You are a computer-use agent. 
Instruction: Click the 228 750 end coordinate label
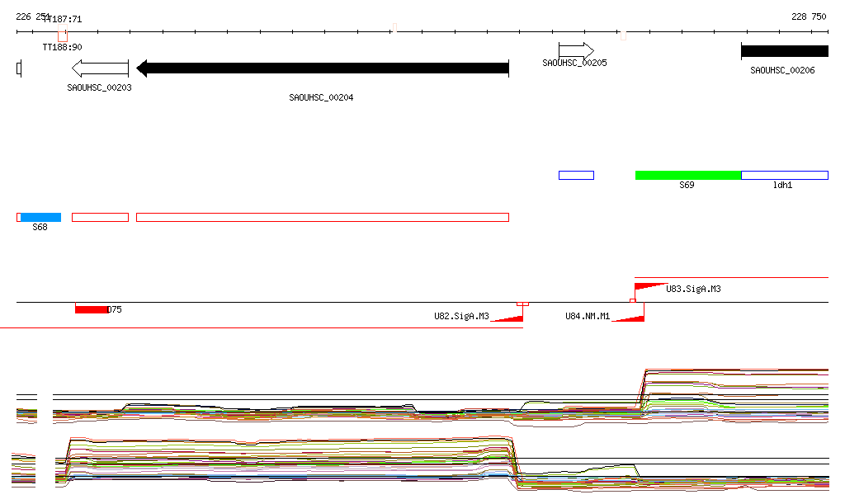click(x=808, y=16)
